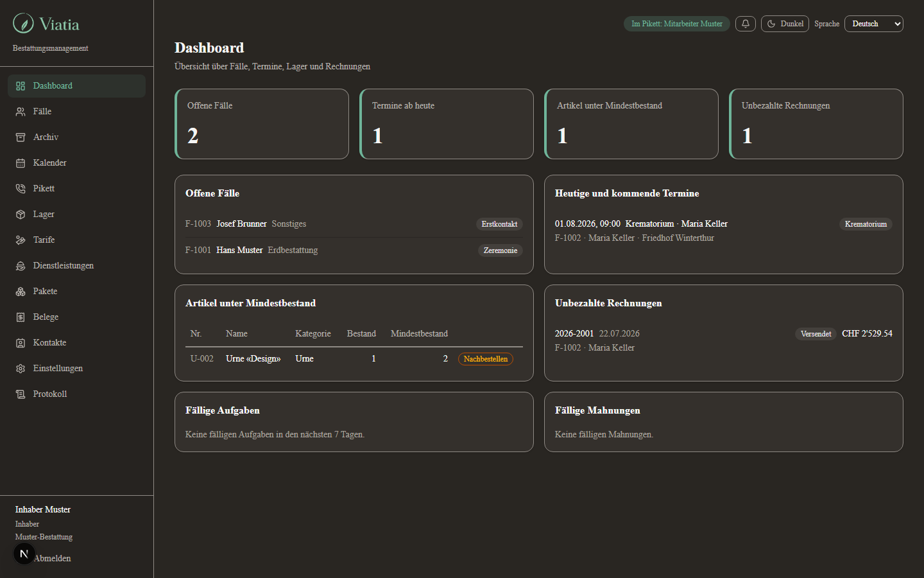Open Protokoll menu entry

[77, 394]
